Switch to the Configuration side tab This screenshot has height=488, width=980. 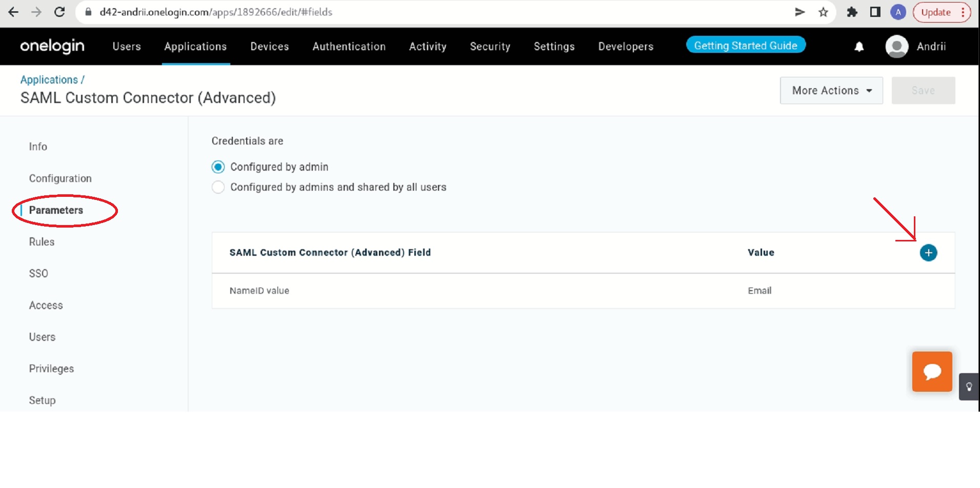point(60,178)
